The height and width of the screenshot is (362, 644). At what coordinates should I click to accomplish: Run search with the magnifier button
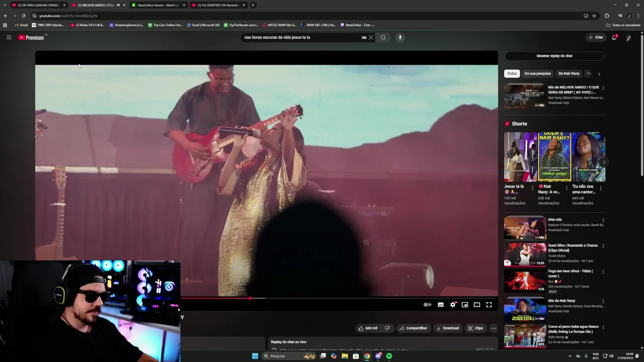[x=383, y=37]
